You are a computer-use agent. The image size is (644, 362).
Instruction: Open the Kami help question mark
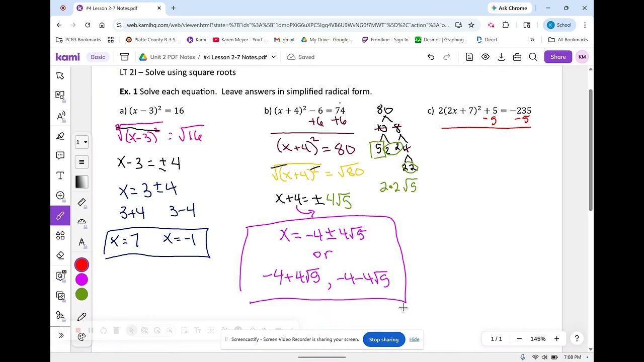pos(577,338)
